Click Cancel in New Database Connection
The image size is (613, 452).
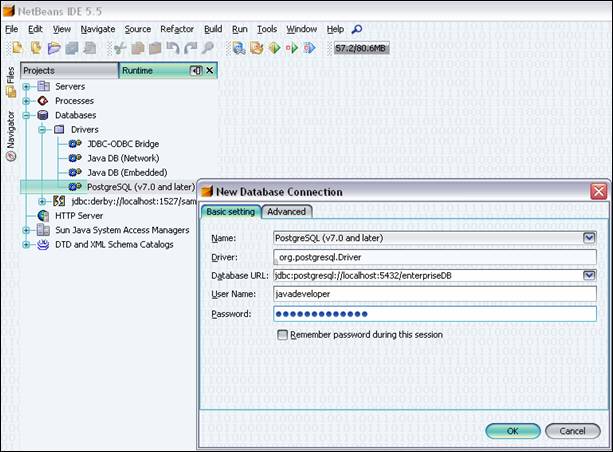572,431
